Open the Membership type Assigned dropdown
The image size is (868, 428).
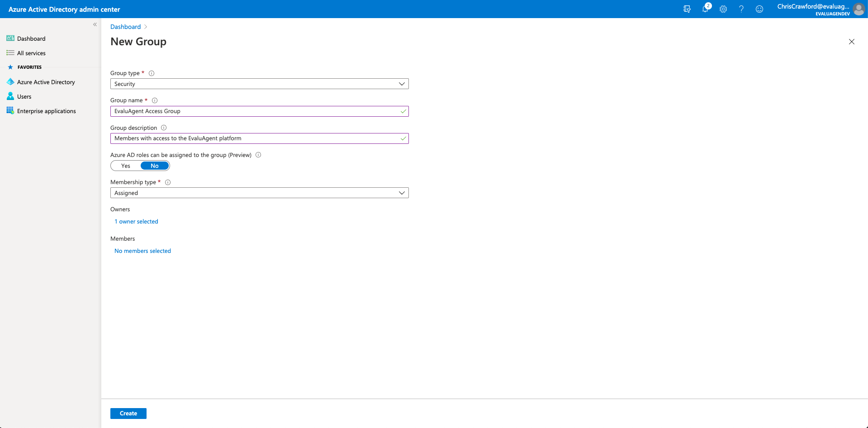(x=260, y=193)
